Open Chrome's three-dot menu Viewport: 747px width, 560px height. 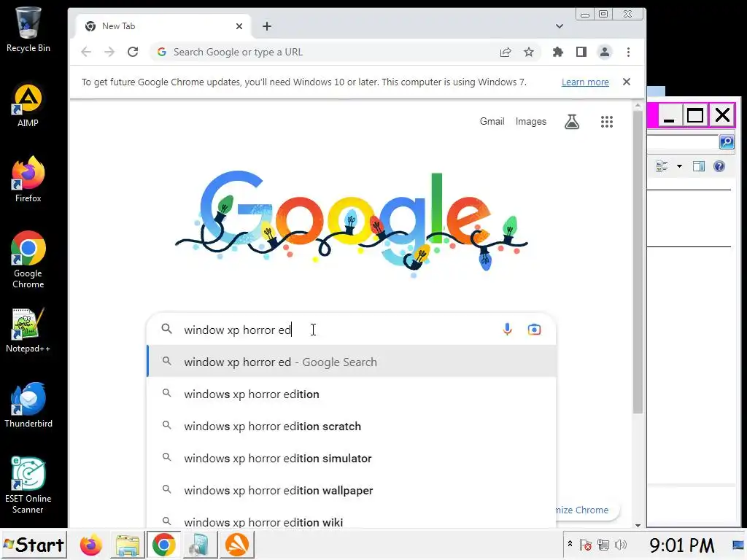[x=628, y=52]
